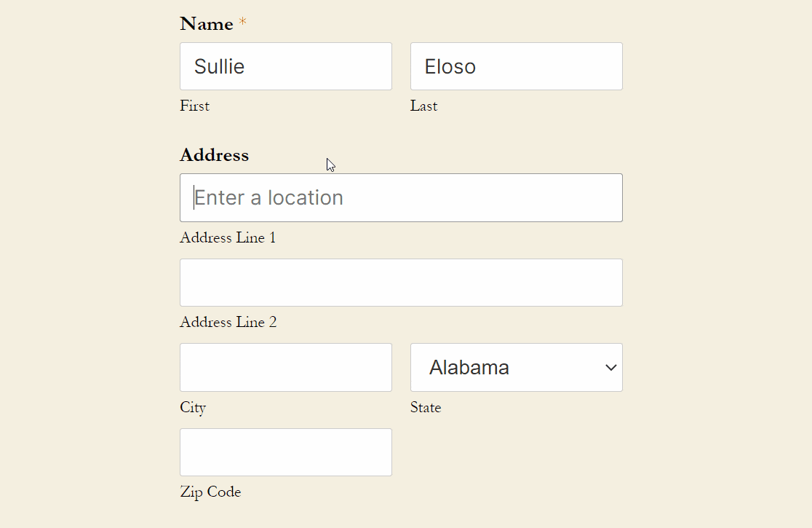Click the "Last" sublabel under name field
The height and width of the screenshot is (528, 812).
click(423, 106)
